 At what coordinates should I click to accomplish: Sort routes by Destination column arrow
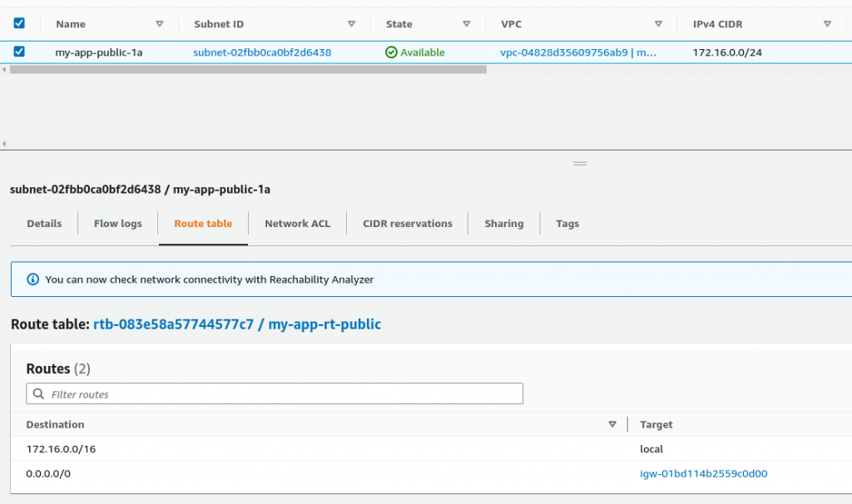(x=612, y=424)
